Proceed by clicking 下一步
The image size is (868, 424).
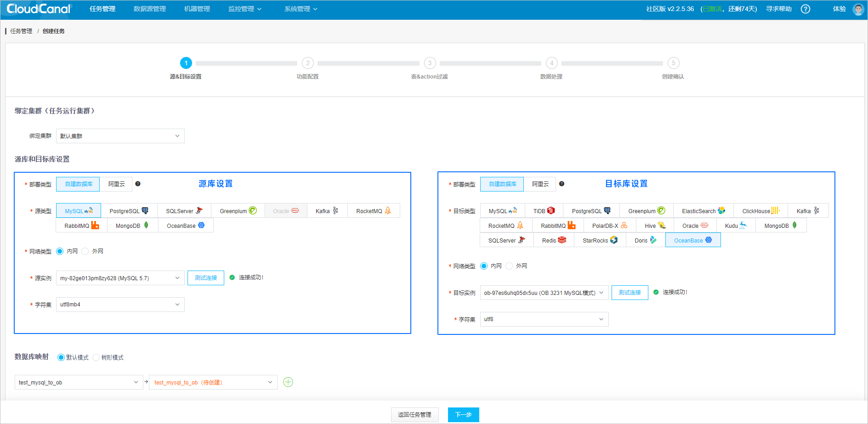463,414
